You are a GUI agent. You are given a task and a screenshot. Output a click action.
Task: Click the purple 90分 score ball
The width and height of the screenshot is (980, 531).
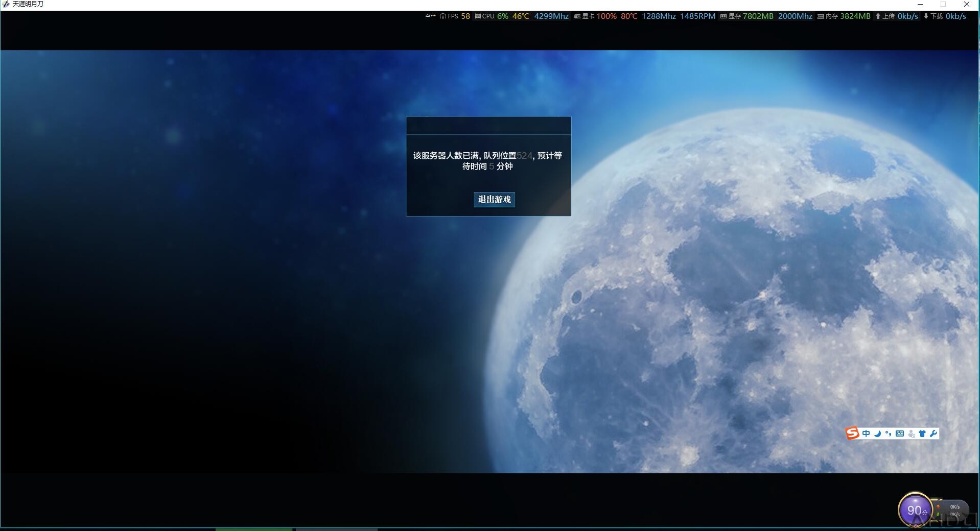click(x=916, y=510)
